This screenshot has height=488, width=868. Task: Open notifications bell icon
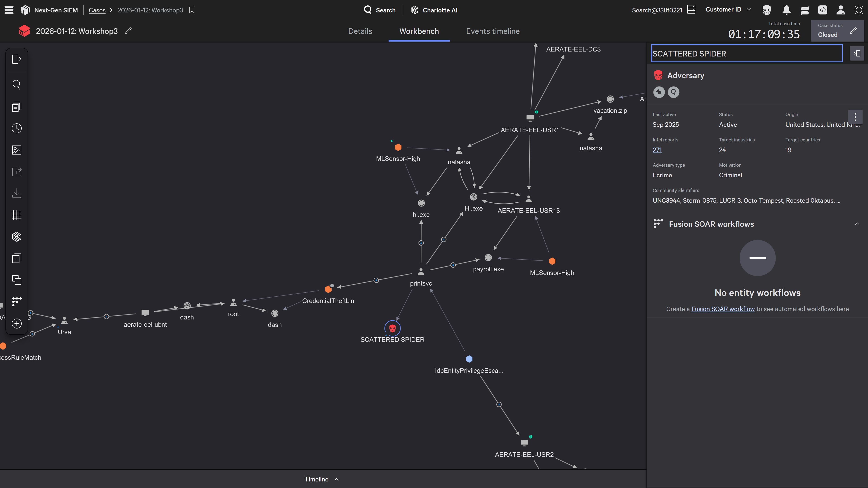coord(786,10)
